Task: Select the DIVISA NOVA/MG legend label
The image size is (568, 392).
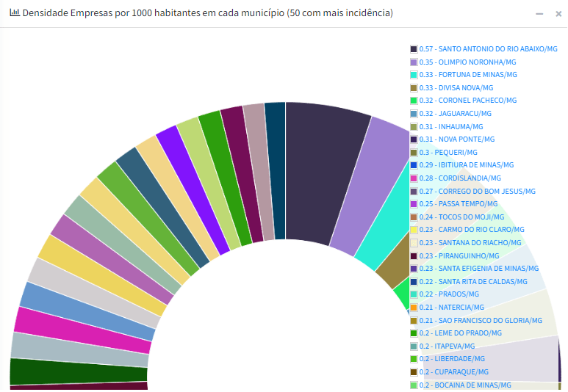Action: tap(456, 87)
